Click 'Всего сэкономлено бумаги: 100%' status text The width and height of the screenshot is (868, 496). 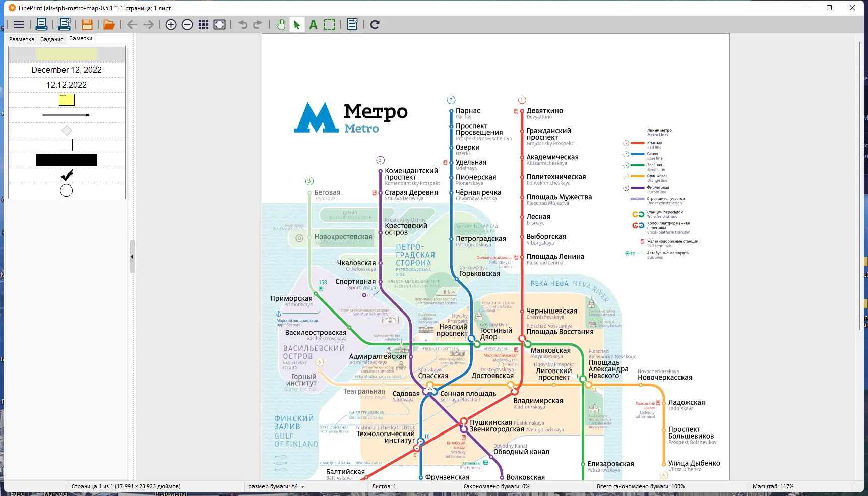[641, 486]
